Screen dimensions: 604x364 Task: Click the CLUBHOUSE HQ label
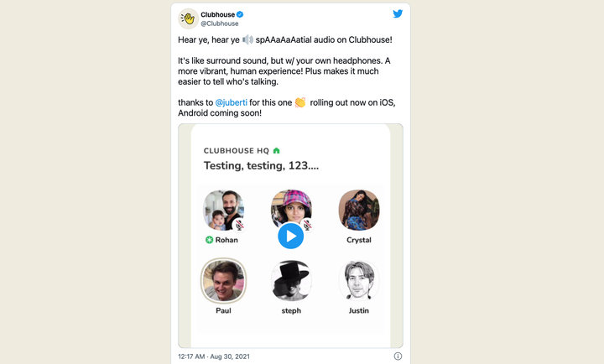point(236,151)
